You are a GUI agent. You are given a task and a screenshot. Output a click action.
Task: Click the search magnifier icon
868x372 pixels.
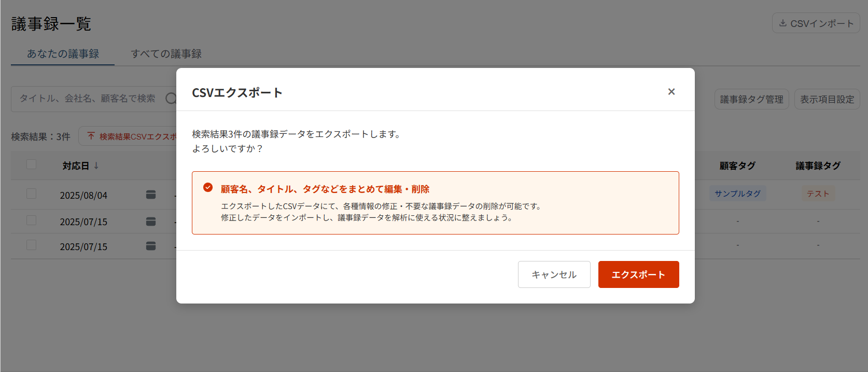click(x=171, y=99)
